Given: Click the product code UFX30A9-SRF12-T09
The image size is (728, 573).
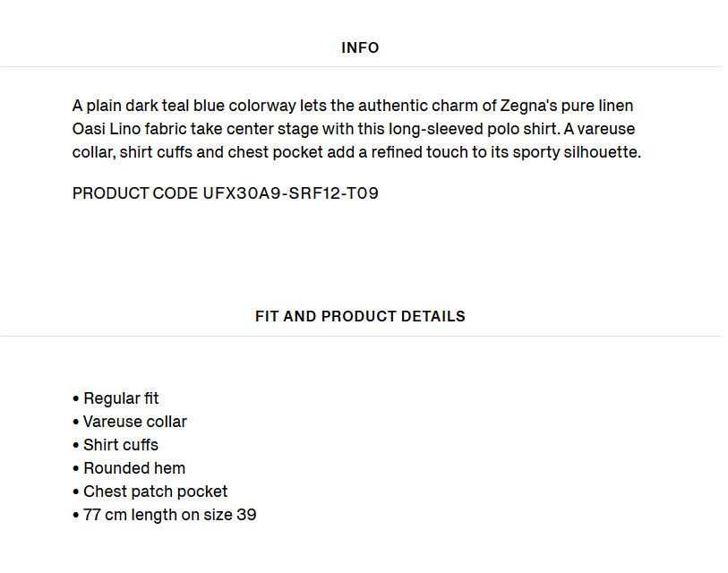Looking at the screenshot, I should click(291, 193).
